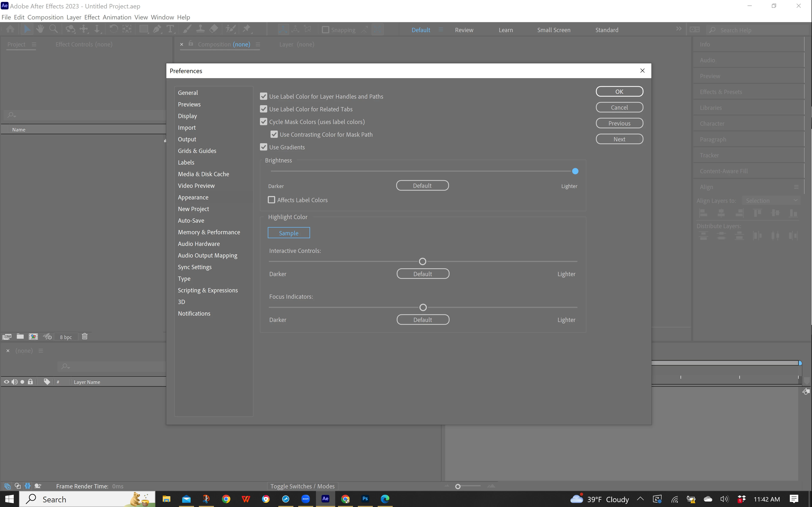Image resolution: width=812 pixels, height=507 pixels.
Task: Select the Eraser tool
Action: pos(214,29)
